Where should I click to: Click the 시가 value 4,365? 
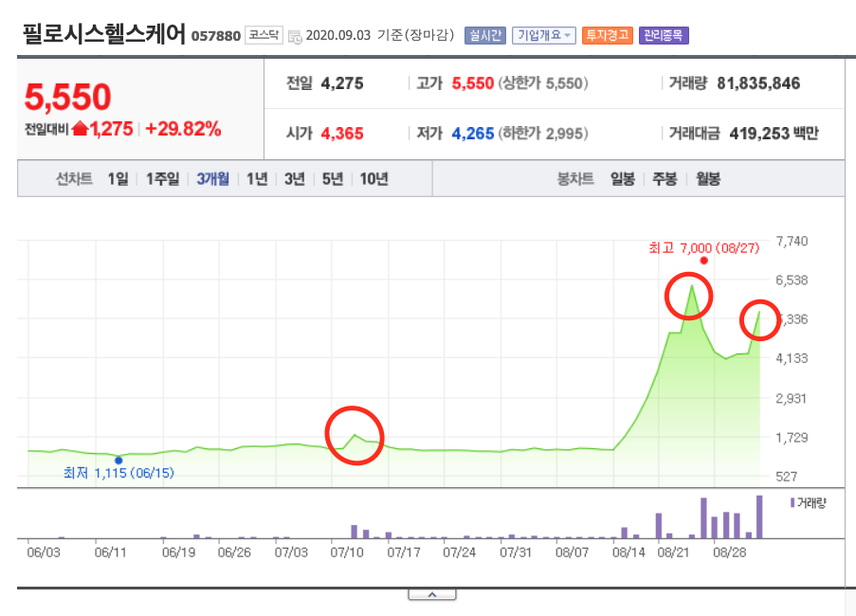342,133
